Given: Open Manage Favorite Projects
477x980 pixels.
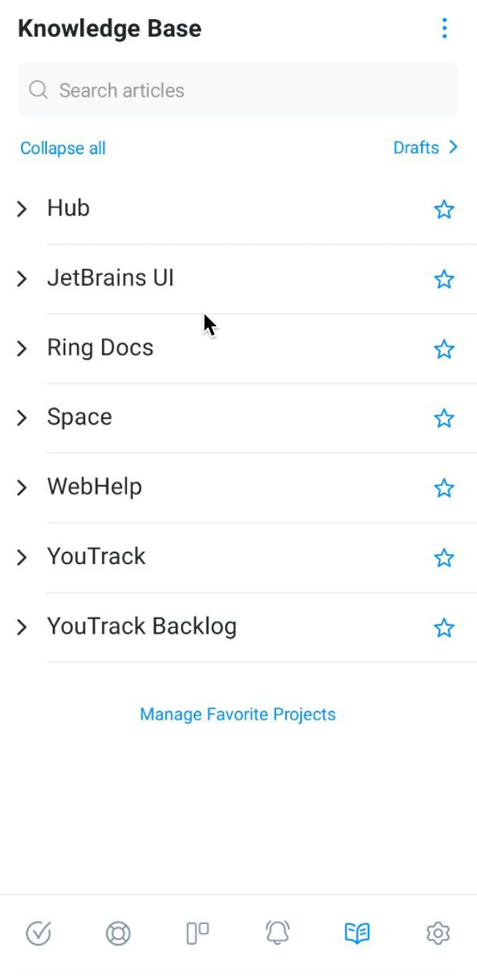Looking at the screenshot, I should (x=237, y=714).
